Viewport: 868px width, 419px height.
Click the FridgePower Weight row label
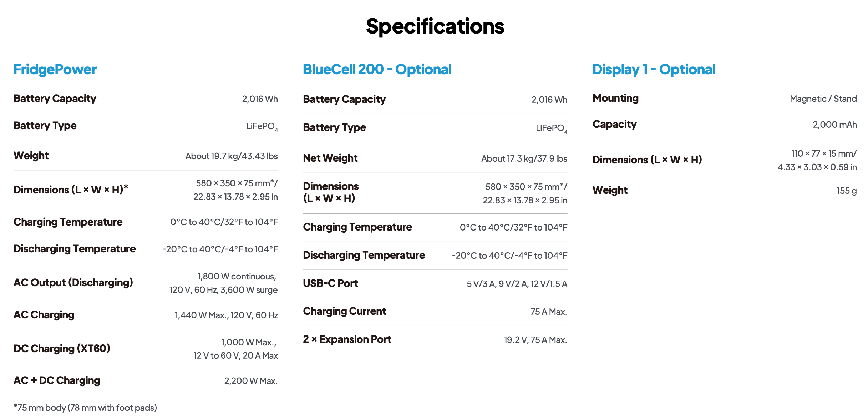[x=31, y=156]
